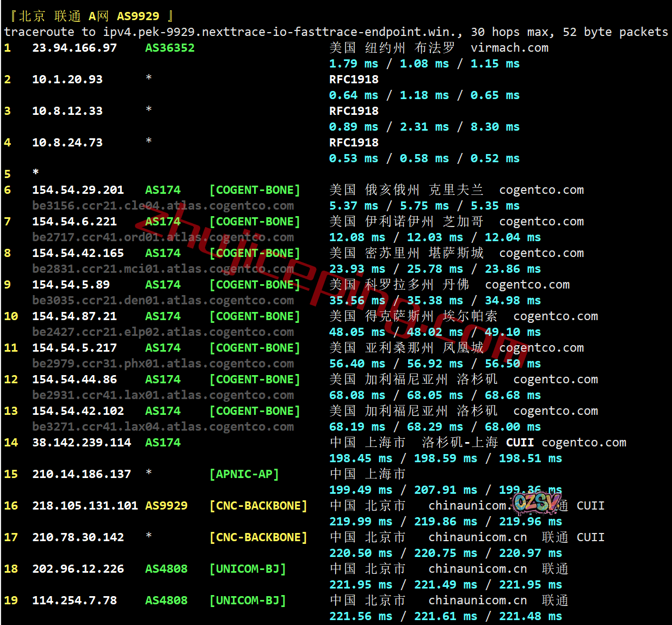
Task: Click AS9929 in the hop 16 row
Action: pos(166,506)
